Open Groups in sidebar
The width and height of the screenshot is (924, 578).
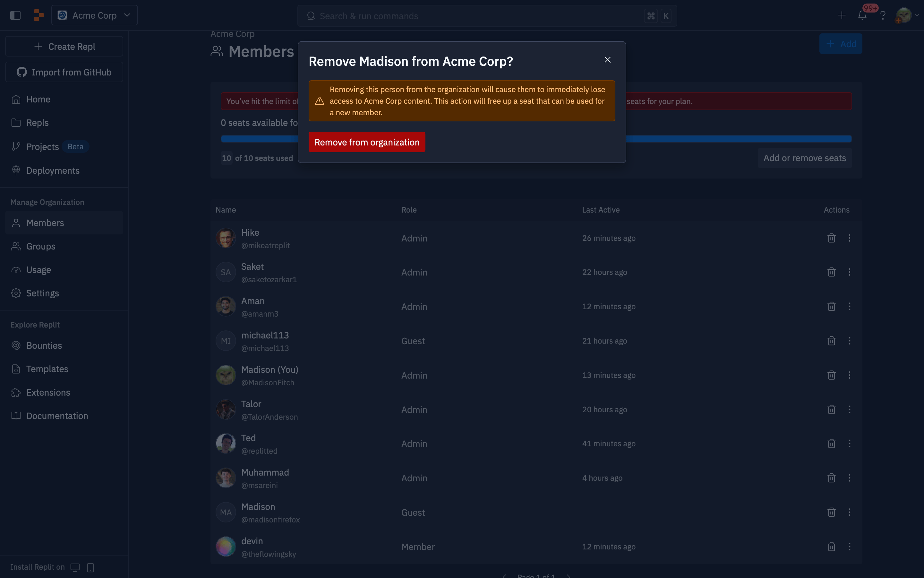[64, 246]
